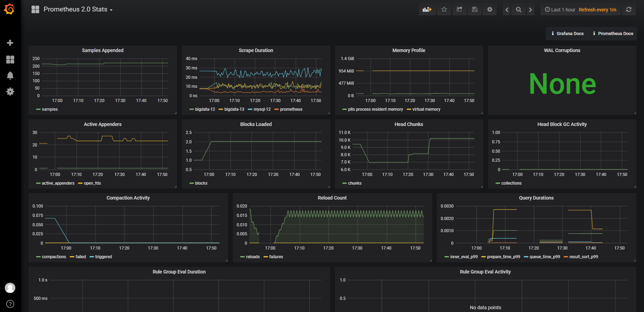Click collections legend label
Screen dimensions: 644x312
(x=512, y=183)
